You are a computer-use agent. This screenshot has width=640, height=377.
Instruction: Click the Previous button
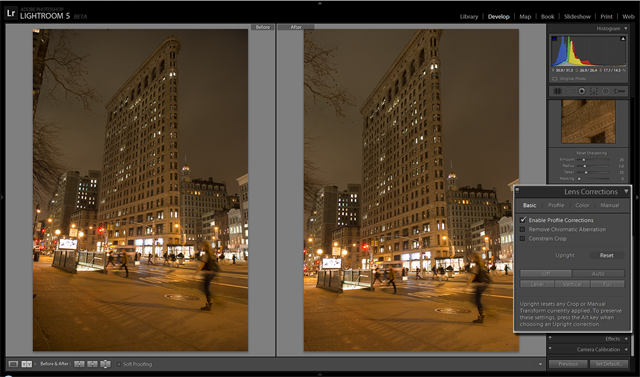click(568, 364)
